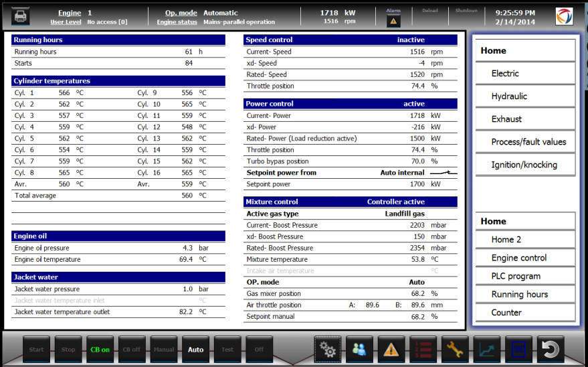The image size is (588, 367).
Task: Open Process/fault values page
Action: tap(525, 142)
